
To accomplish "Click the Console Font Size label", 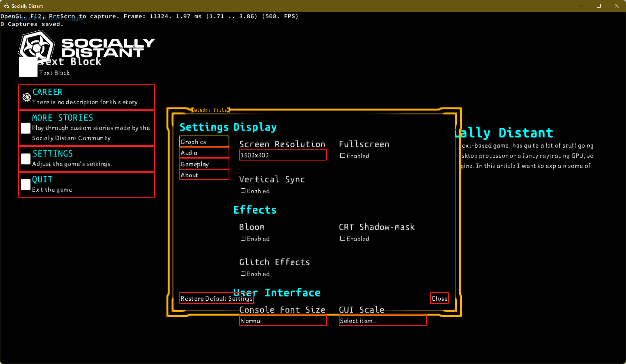I will [282, 310].
